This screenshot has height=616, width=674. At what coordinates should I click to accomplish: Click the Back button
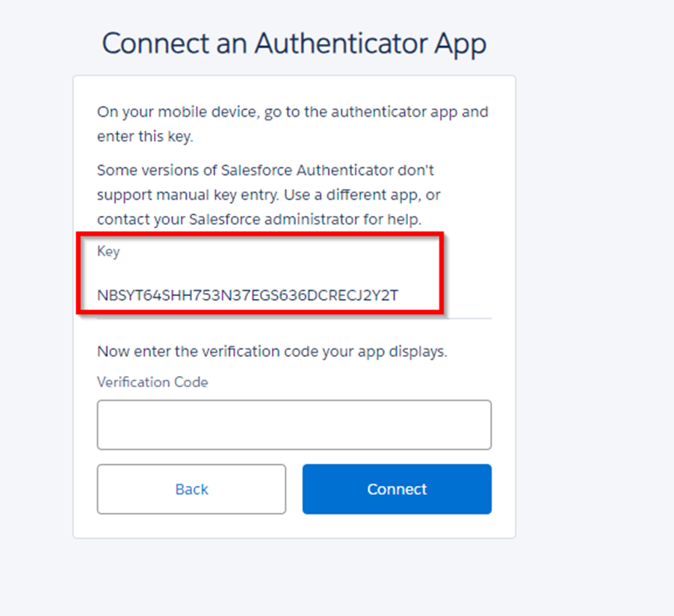coord(191,489)
